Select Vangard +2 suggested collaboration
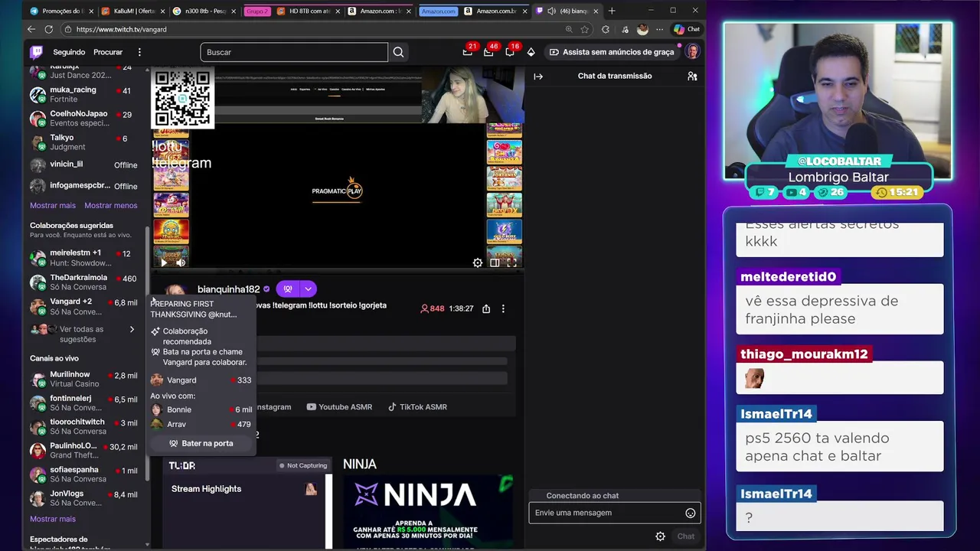980x551 pixels. (83, 307)
